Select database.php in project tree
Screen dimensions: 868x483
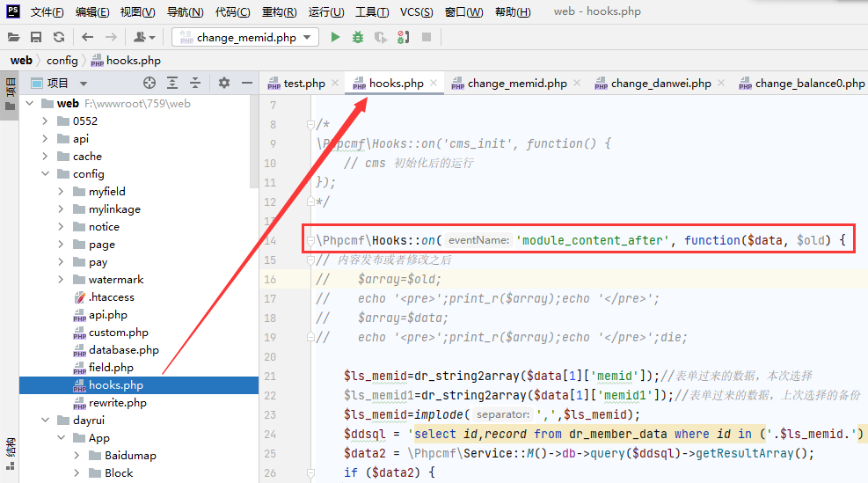point(124,350)
